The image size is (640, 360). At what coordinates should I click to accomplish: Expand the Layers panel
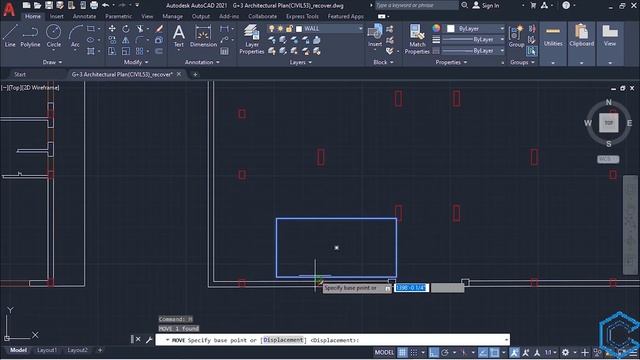(x=300, y=62)
